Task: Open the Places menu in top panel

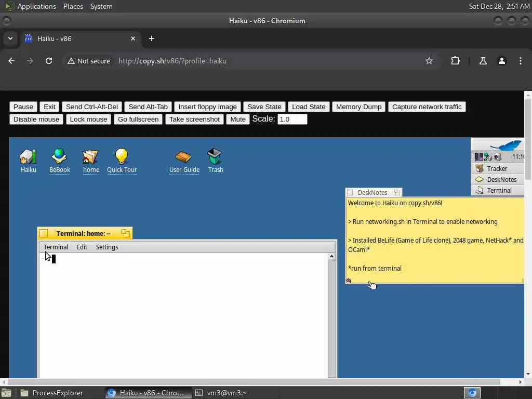Action: pos(73,6)
